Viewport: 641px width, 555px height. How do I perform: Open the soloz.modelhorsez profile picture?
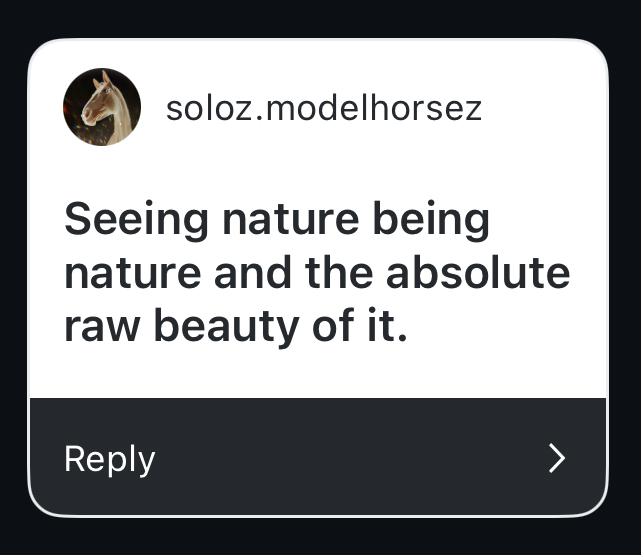tap(101, 107)
